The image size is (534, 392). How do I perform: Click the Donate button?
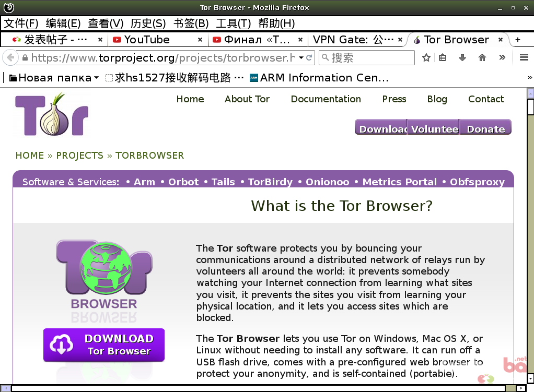485,127
